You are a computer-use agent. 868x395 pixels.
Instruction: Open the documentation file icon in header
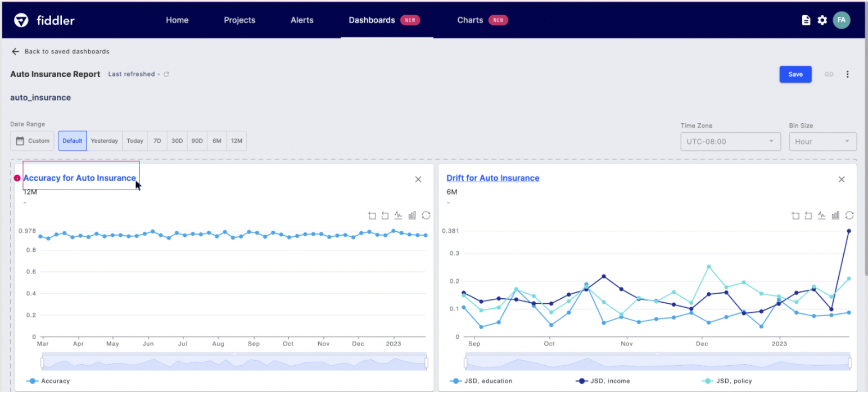pyautogui.click(x=806, y=20)
